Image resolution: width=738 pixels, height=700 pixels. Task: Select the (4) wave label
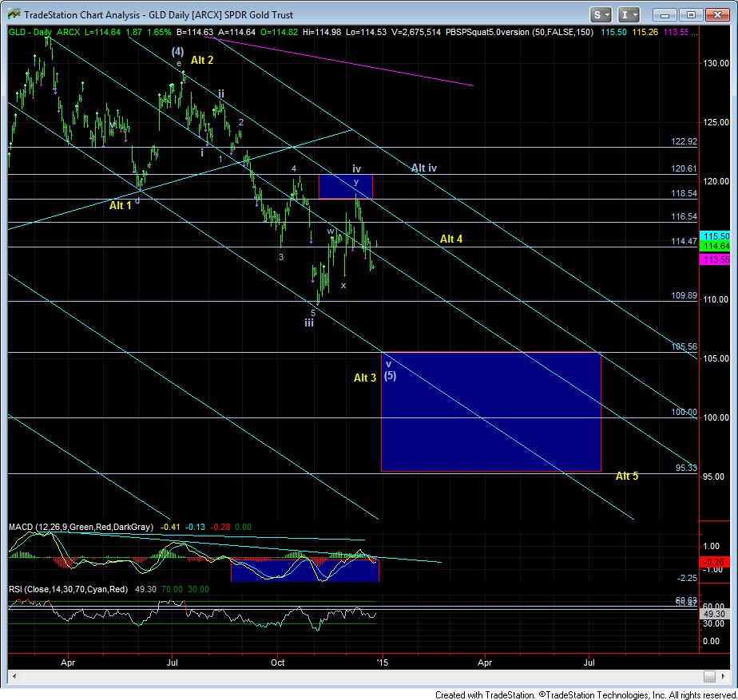tap(177, 51)
